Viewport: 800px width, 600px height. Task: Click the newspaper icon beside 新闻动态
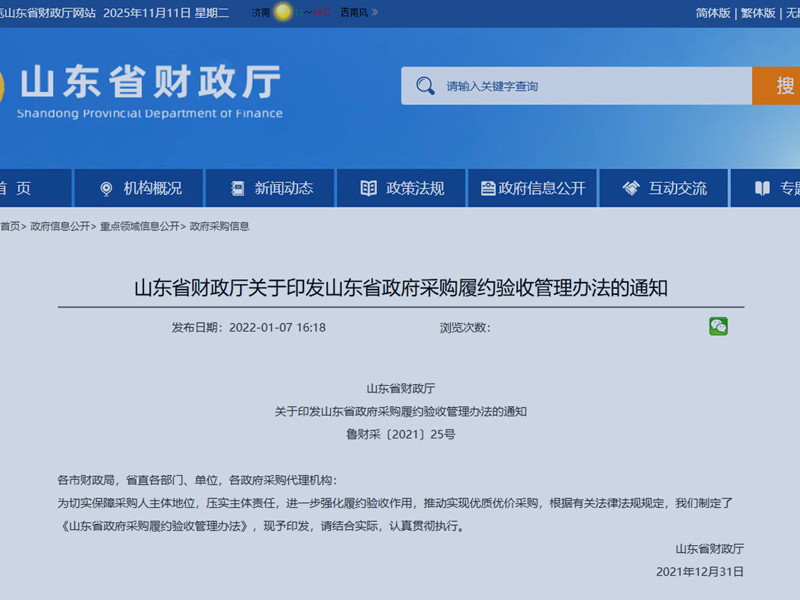236,187
